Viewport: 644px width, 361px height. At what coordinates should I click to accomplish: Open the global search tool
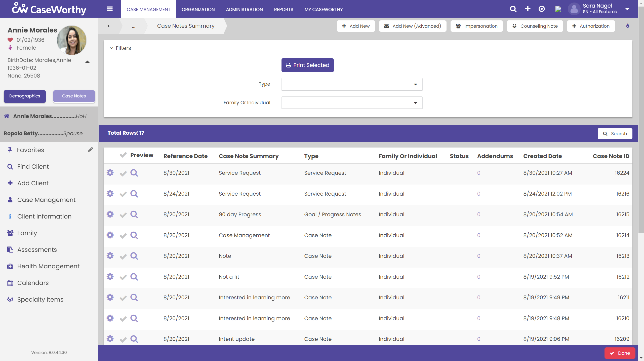(513, 9)
